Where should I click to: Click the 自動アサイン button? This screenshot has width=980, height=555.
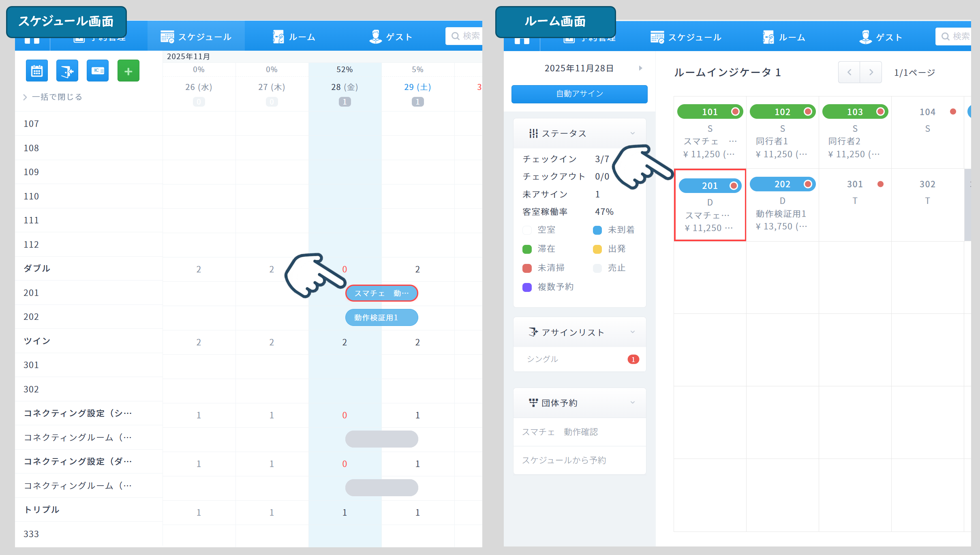click(580, 94)
